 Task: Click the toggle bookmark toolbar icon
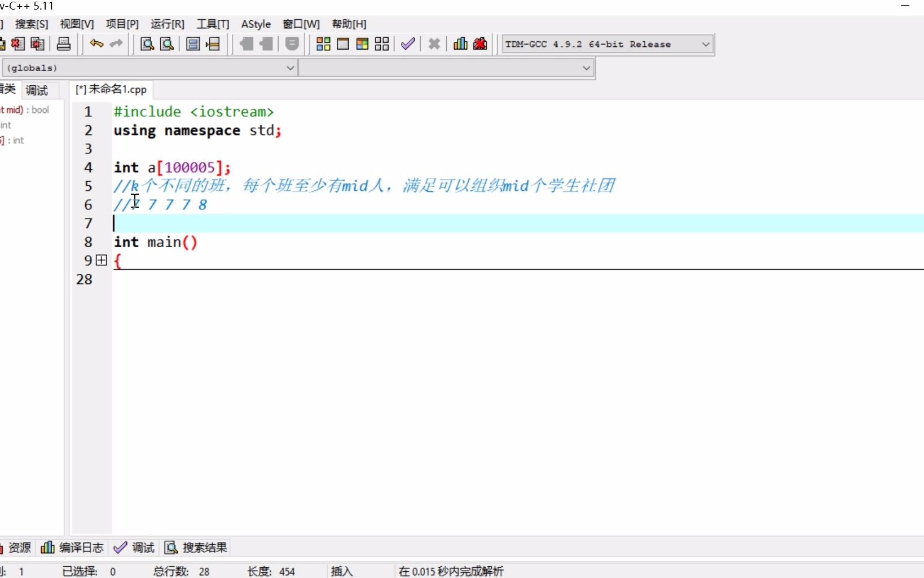tap(193, 44)
